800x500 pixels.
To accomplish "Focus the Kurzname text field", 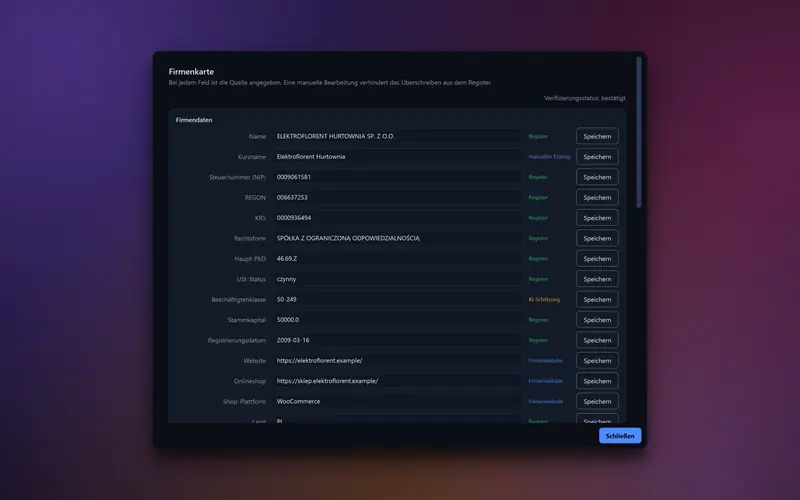I will pyautogui.click(x=397, y=157).
